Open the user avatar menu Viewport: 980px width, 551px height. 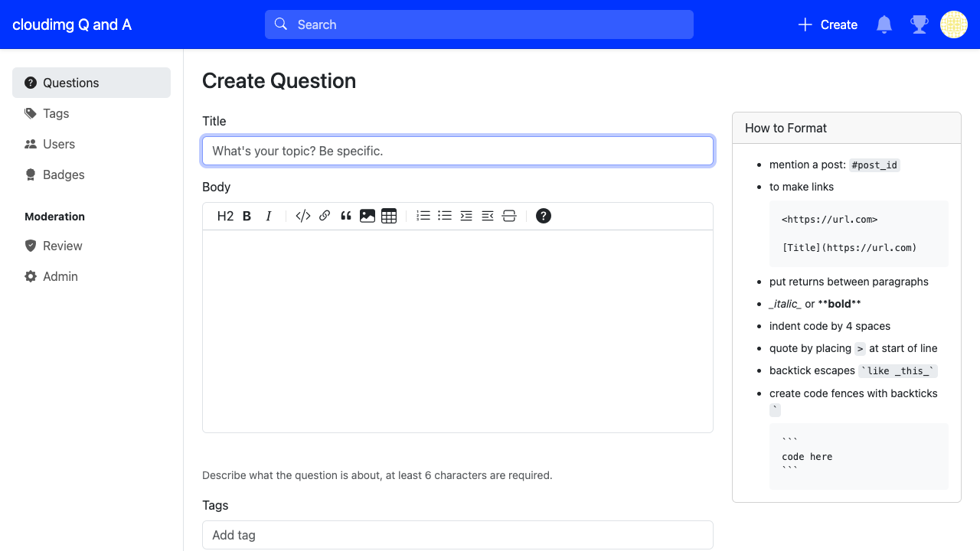point(954,24)
